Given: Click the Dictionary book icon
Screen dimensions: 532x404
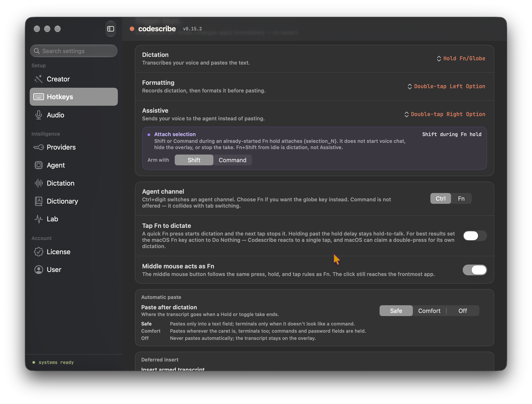Looking at the screenshot, I should pos(38,201).
